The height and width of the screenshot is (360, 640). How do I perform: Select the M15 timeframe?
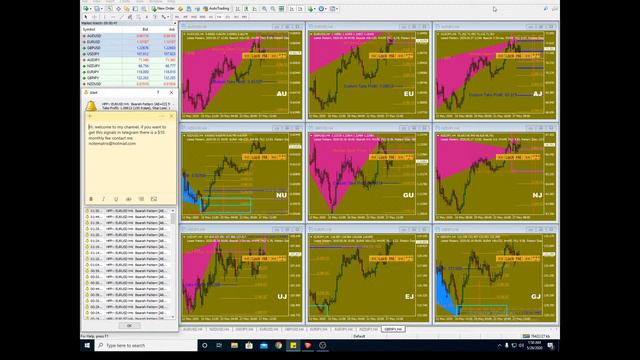pos(194,17)
